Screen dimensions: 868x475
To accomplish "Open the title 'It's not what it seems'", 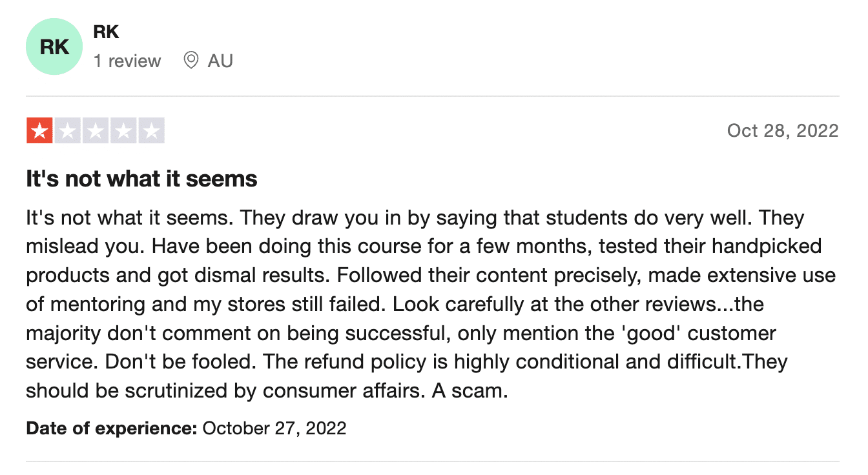I will pos(142,179).
